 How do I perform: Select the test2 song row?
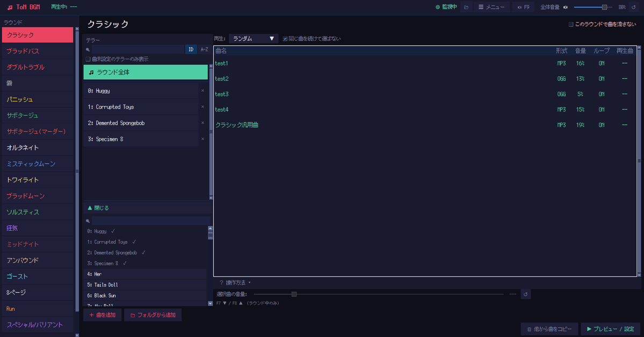425,79
